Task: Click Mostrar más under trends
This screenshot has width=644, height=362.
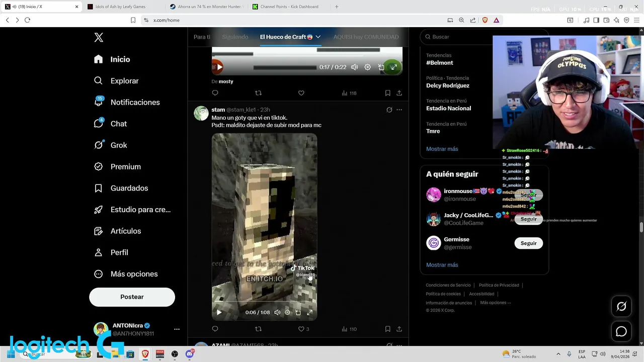Action: (x=442, y=149)
